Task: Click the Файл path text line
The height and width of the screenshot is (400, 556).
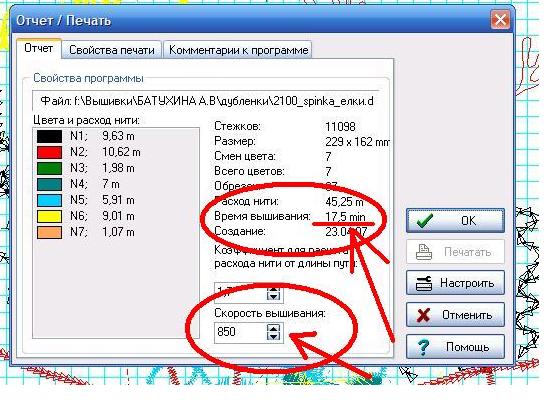Action: (207, 101)
